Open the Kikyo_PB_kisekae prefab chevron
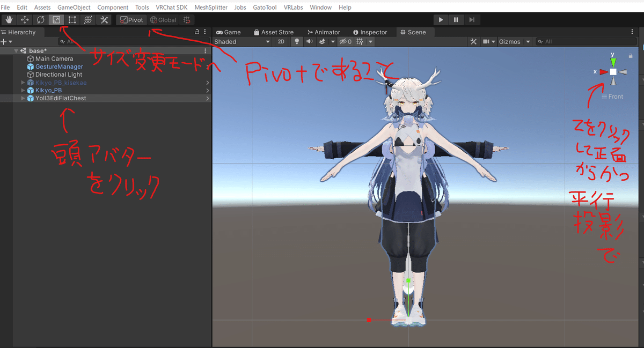Screen dimensions: 644x348 (208, 83)
